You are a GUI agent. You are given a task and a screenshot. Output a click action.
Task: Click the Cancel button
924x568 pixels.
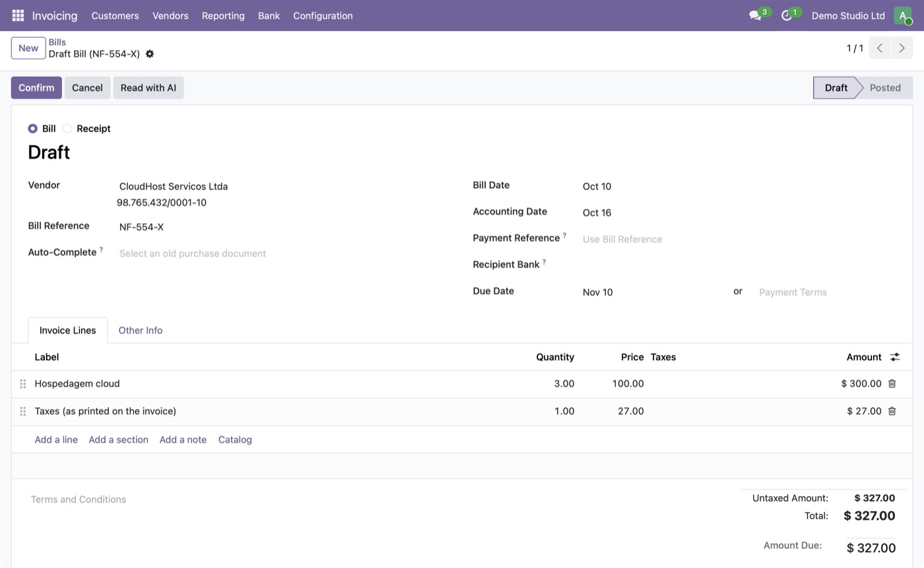[x=87, y=88]
